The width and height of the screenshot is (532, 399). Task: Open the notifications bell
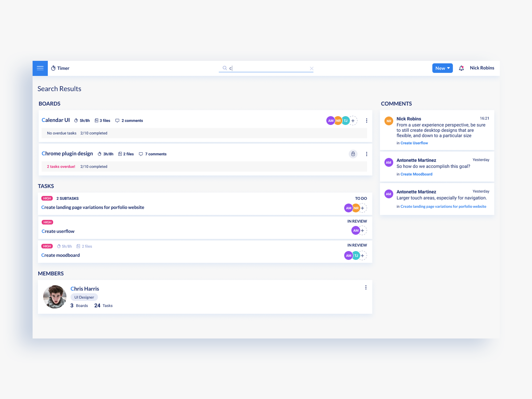point(462,68)
